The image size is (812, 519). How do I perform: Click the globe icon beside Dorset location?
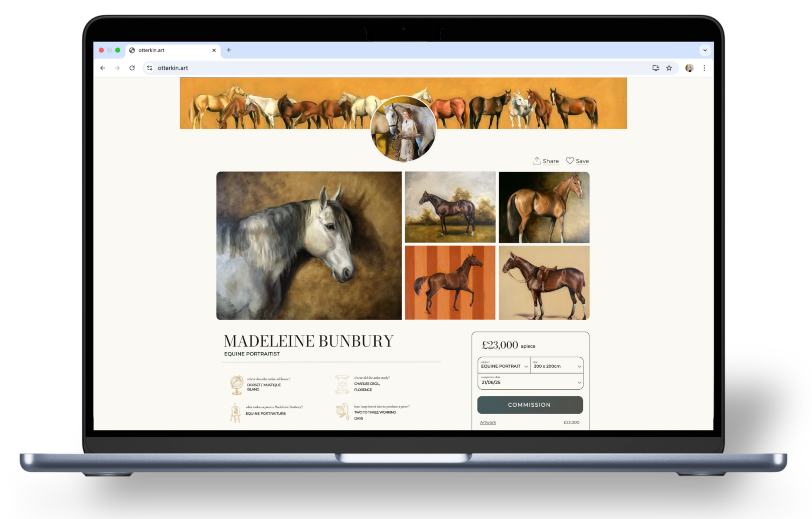click(237, 385)
